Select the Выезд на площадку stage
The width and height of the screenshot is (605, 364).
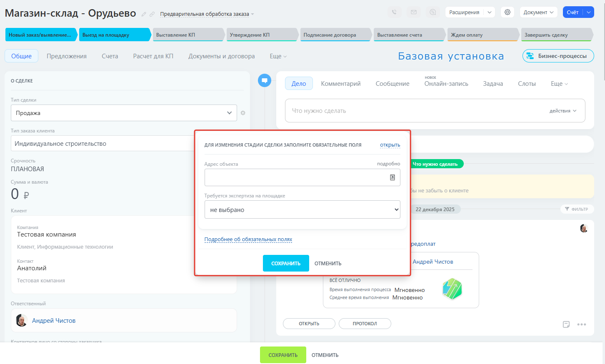115,35
